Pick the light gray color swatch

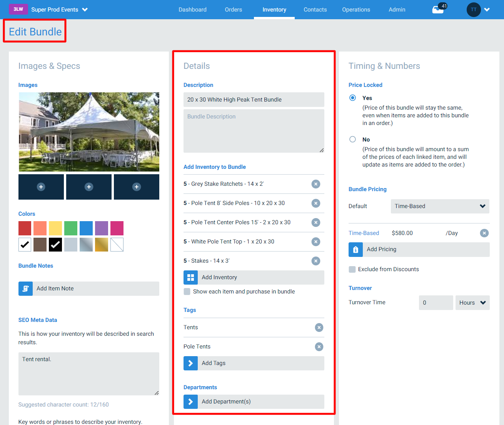[x=71, y=245]
